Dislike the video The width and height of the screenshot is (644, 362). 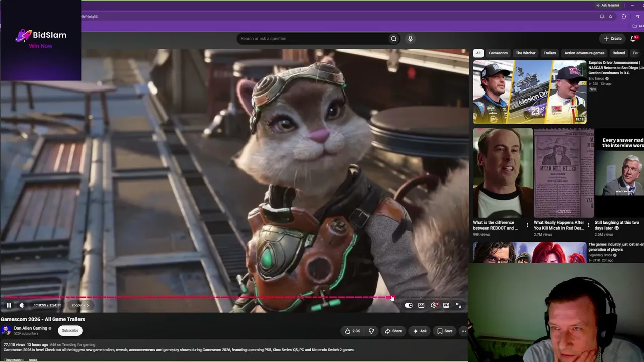(x=371, y=331)
